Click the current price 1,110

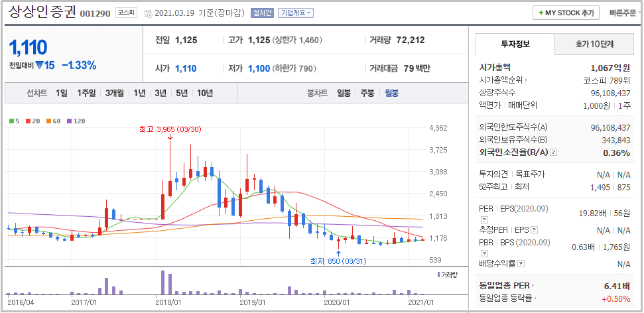point(28,48)
